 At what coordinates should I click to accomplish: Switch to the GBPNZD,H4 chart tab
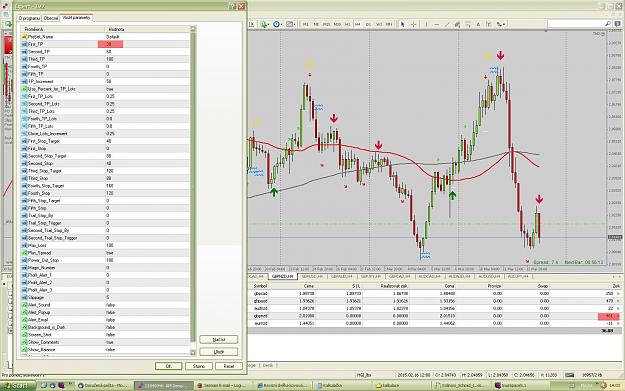[282, 276]
